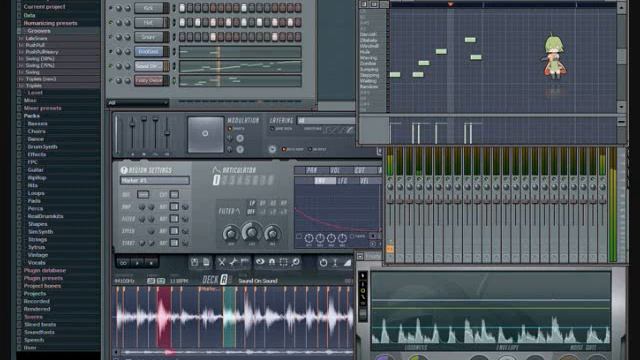
Task: Toggle the orange LED under Modulation
Action: click(230, 129)
